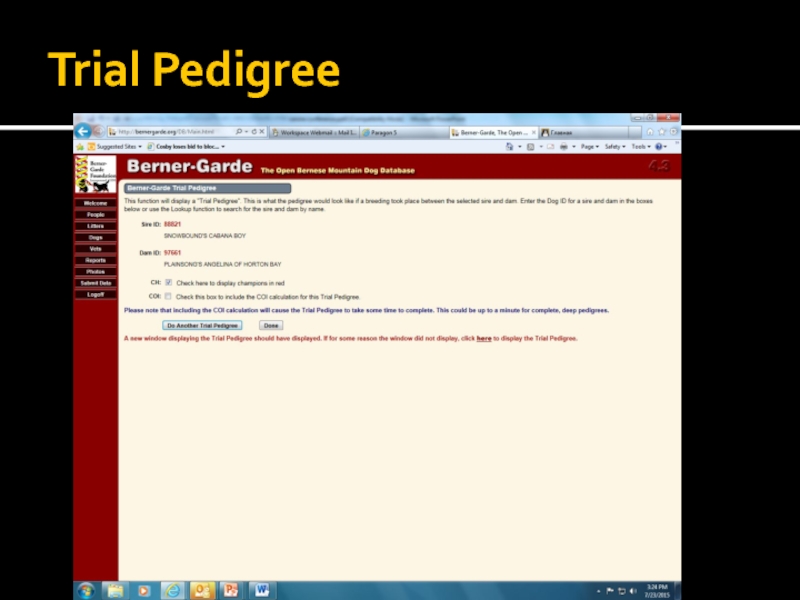Click the SNOWBOUND'S CABANA BOY sire name
Viewport: 800px width, 600px height.
click(205, 236)
